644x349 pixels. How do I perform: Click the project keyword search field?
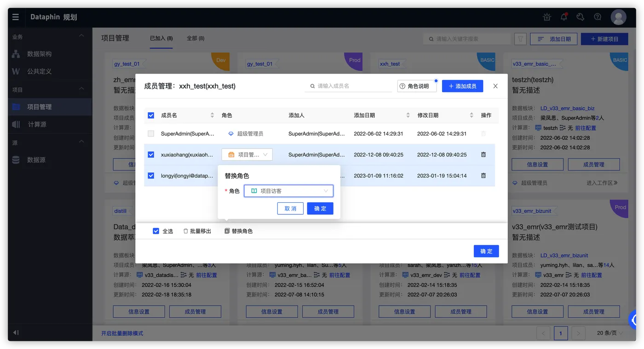(467, 39)
